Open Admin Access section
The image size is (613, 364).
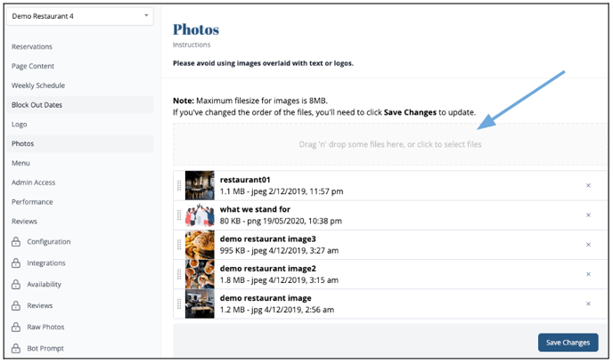point(33,182)
